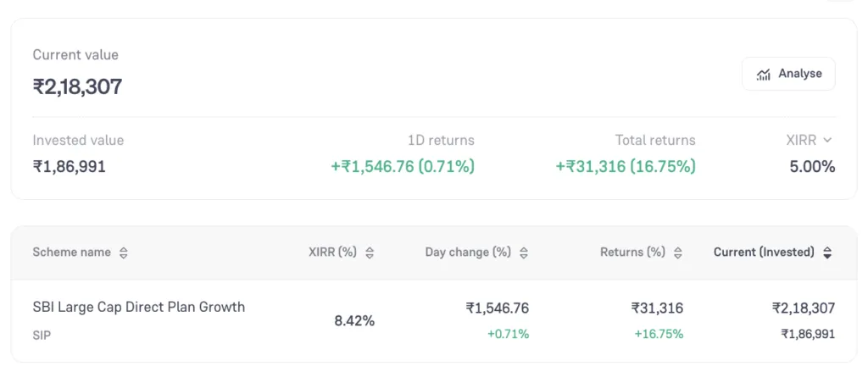This screenshot has width=868, height=372.
Task: Open the Analyse portfolio button
Action: coord(788,74)
